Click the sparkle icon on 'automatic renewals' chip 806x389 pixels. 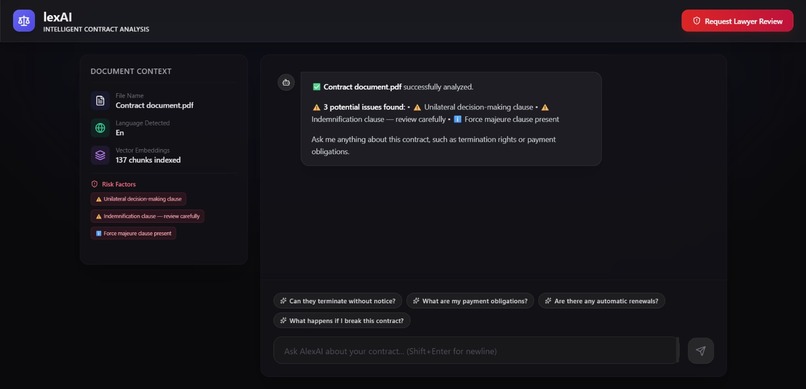(x=548, y=301)
